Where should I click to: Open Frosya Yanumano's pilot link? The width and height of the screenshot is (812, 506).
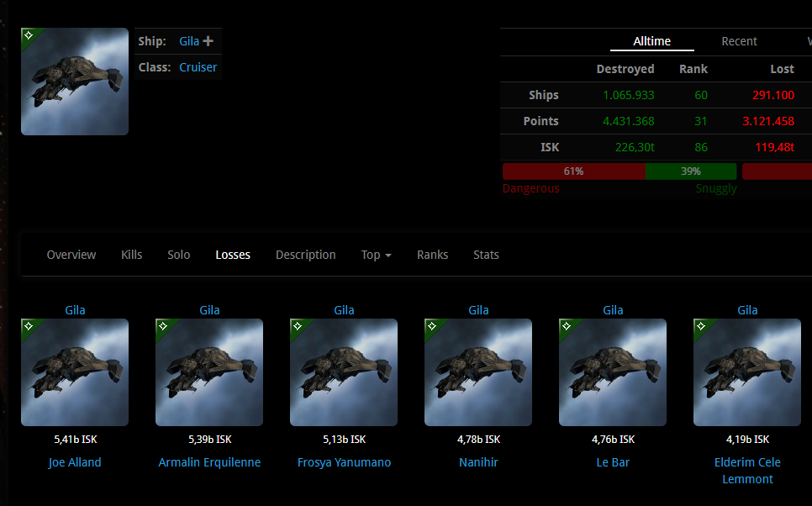click(x=344, y=462)
